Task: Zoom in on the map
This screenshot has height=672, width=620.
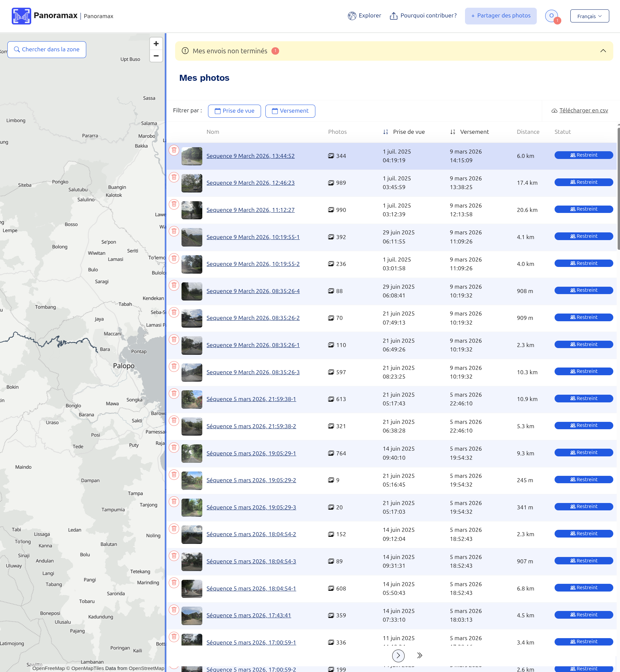Action: (x=156, y=44)
